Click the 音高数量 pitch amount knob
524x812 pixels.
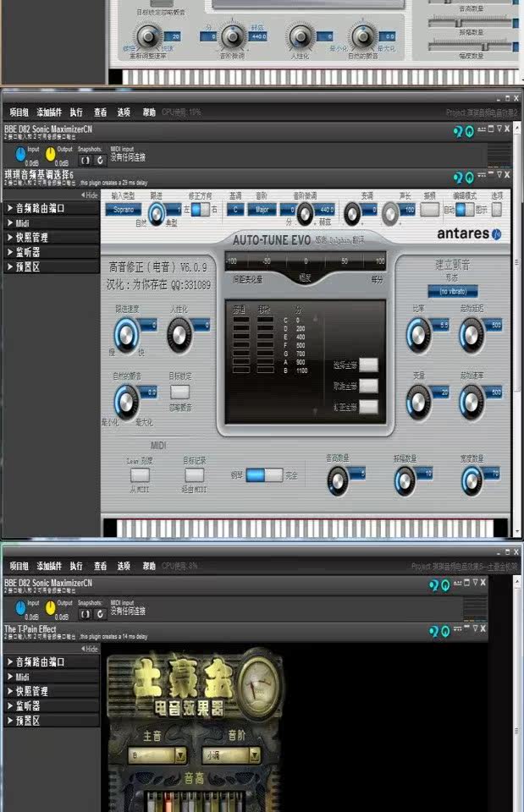coord(338,480)
